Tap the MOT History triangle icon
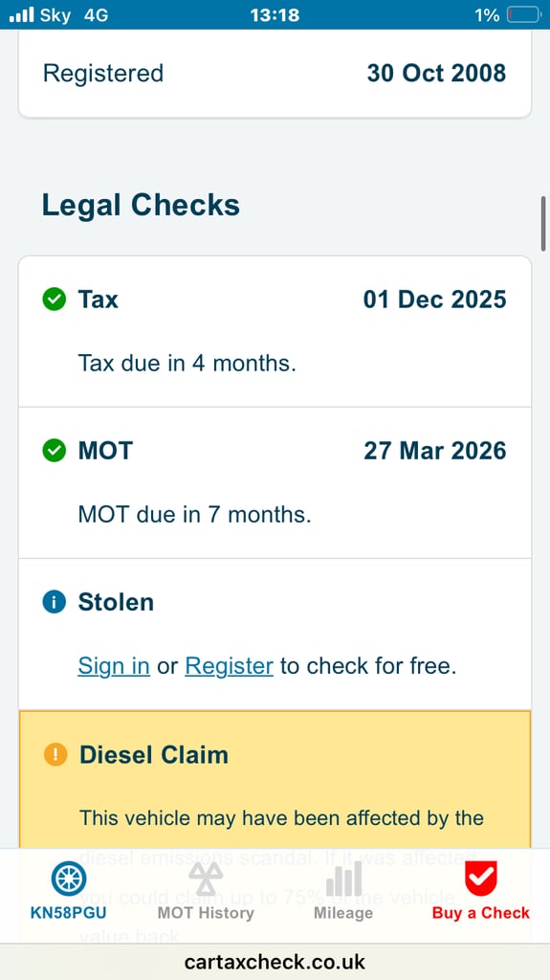 (x=206, y=879)
